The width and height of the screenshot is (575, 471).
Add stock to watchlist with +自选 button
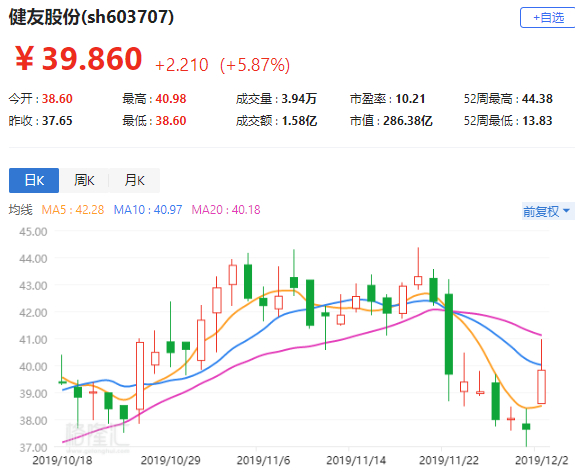click(548, 17)
